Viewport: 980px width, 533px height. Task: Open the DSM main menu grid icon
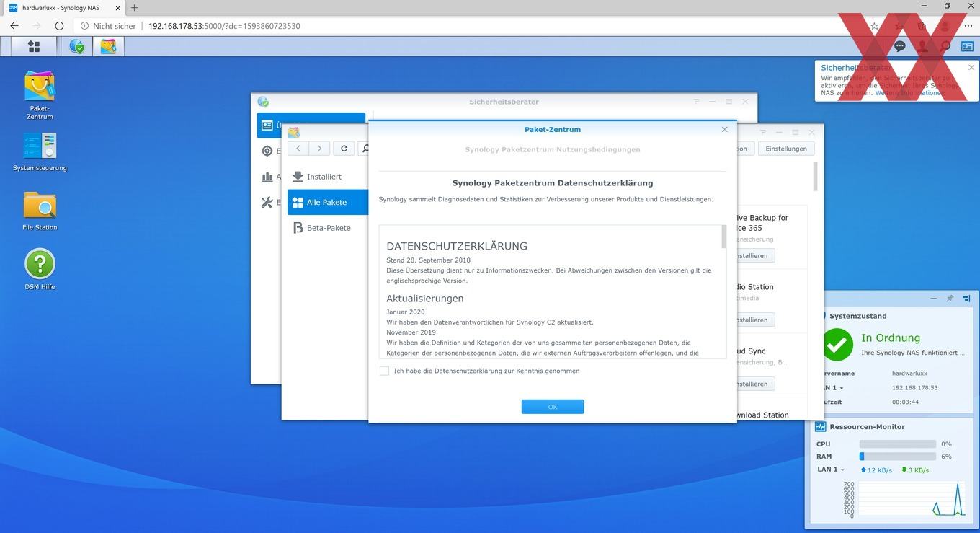(34, 46)
